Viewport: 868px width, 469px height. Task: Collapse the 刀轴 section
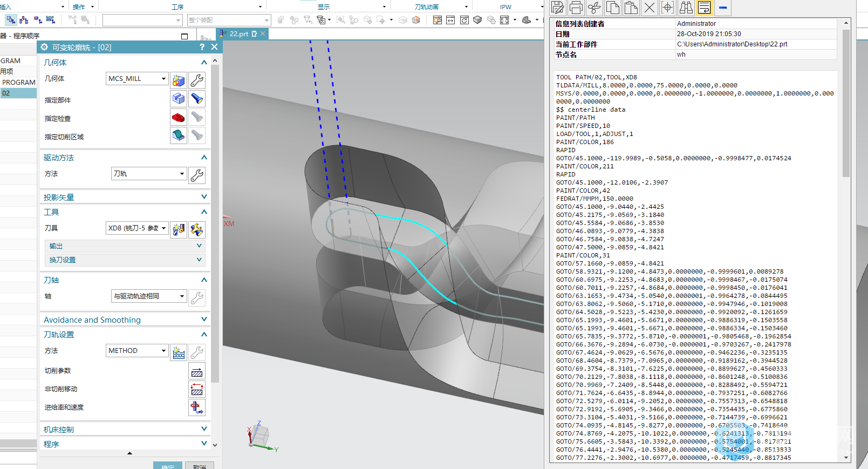[204, 280]
